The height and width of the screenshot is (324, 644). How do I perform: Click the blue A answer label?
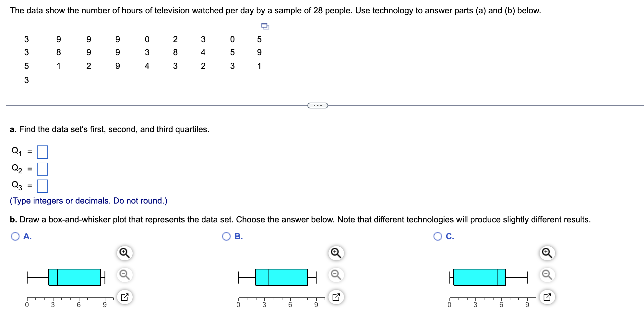(27, 237)
